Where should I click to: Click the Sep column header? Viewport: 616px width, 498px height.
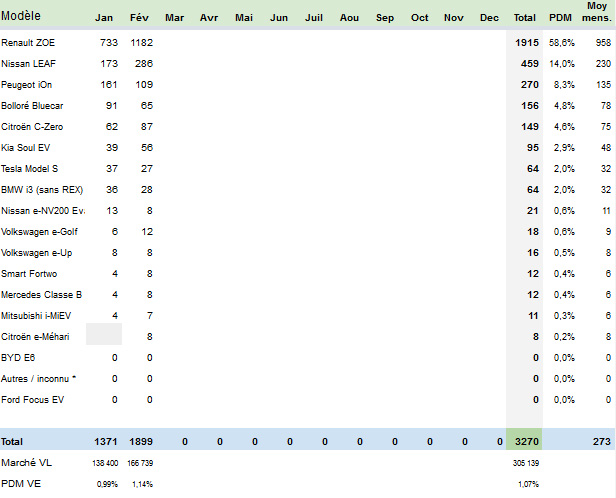point(385,18)
